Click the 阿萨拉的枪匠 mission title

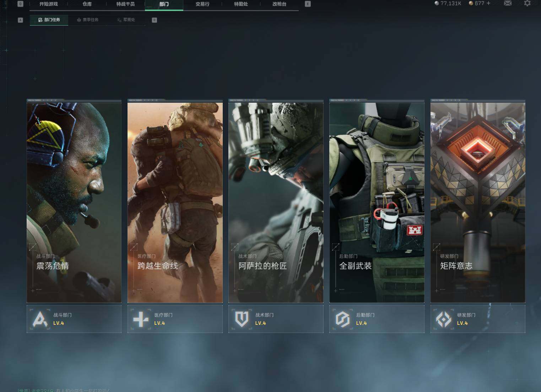(x=263, y=266)
